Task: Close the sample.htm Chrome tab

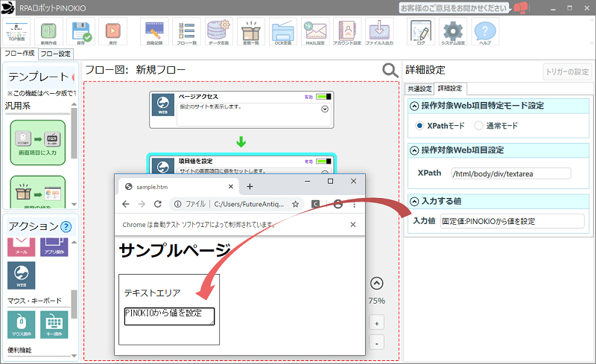Action: (231, 187)
